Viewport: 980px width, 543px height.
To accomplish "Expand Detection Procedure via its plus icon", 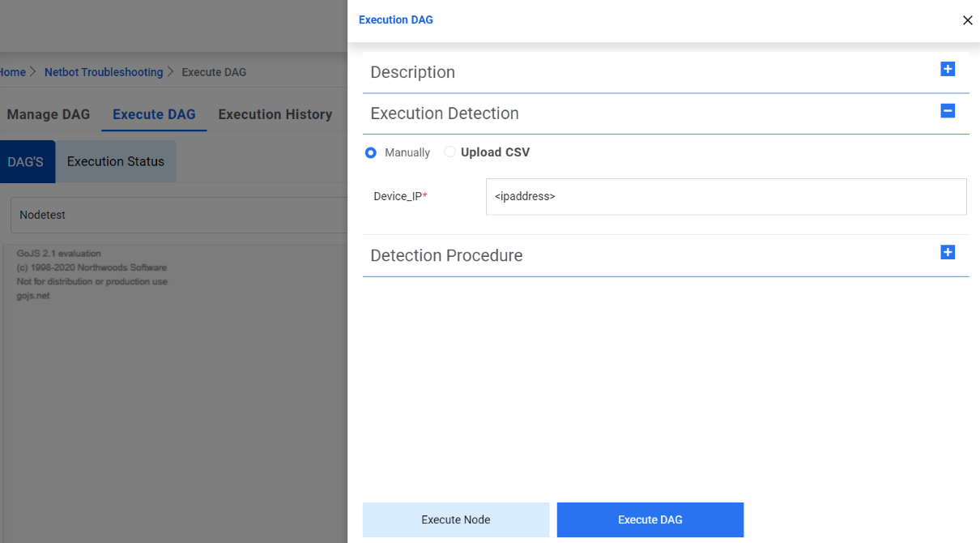I will tap(948, 252).
